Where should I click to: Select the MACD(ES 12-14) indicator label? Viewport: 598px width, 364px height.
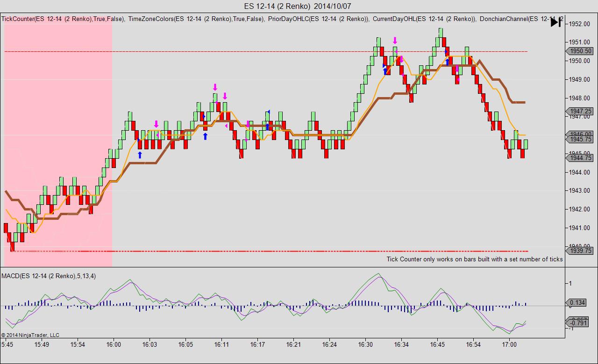coord(49,276)
